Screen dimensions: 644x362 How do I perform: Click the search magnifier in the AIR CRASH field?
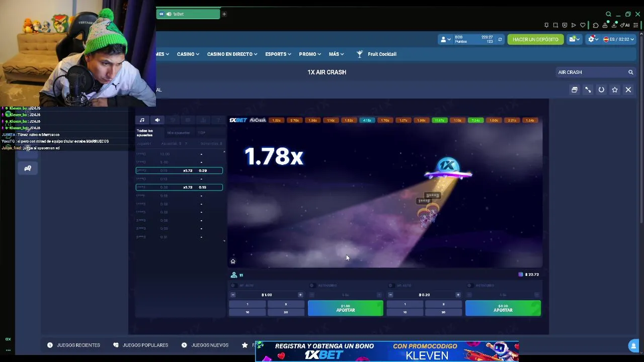(630, 72)
